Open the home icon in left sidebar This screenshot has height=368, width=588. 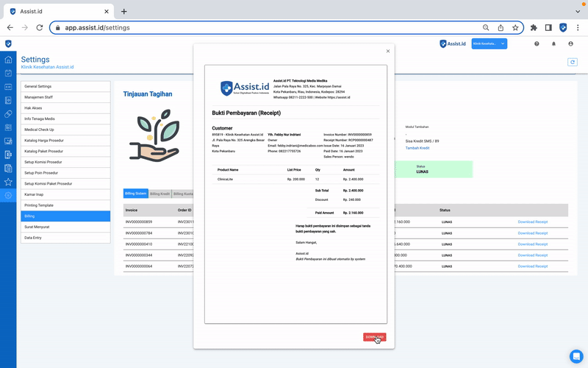click(x=8, y=60)
